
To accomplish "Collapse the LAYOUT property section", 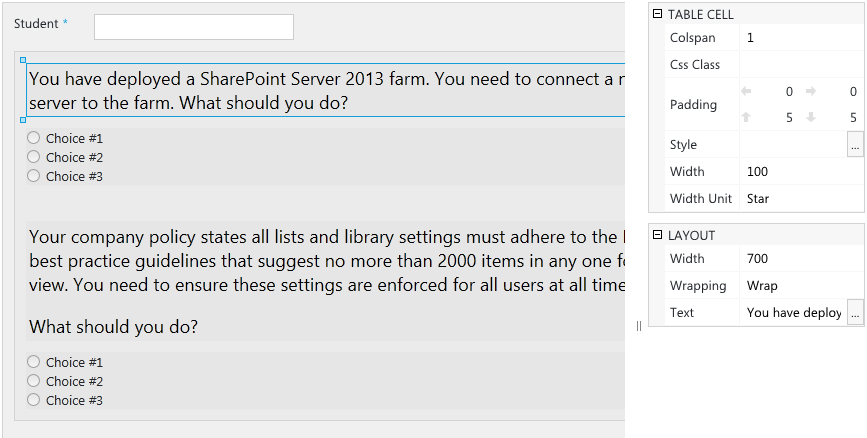I will pos(657,235).
